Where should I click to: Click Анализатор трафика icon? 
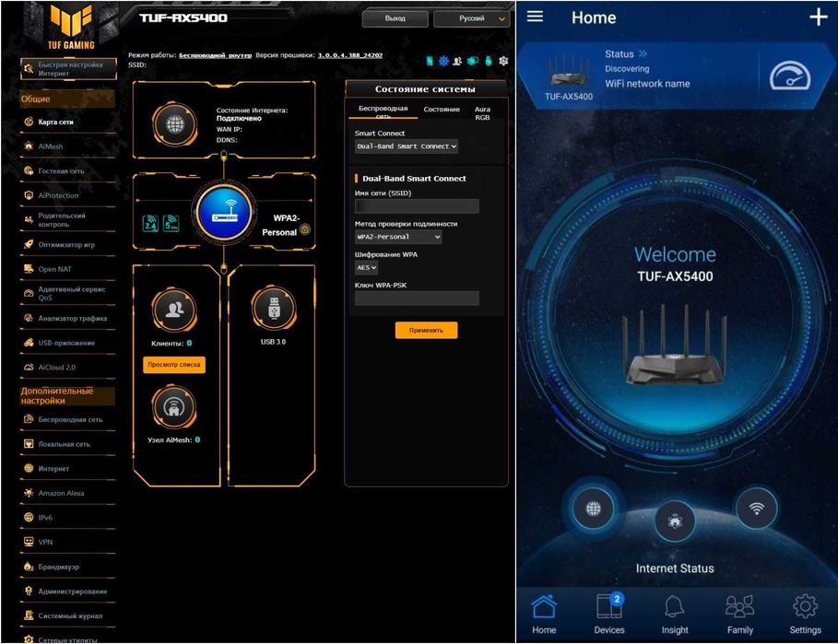(29, 318)
